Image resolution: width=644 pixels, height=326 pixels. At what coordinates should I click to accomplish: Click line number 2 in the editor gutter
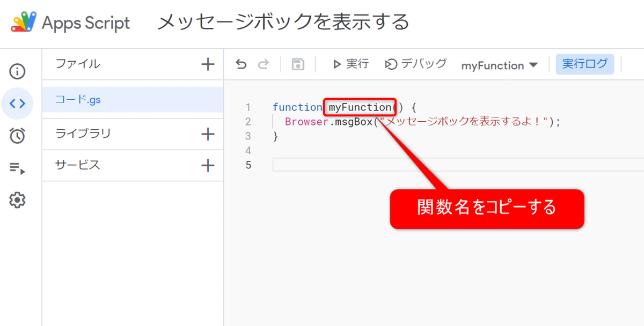pos(248,122)
